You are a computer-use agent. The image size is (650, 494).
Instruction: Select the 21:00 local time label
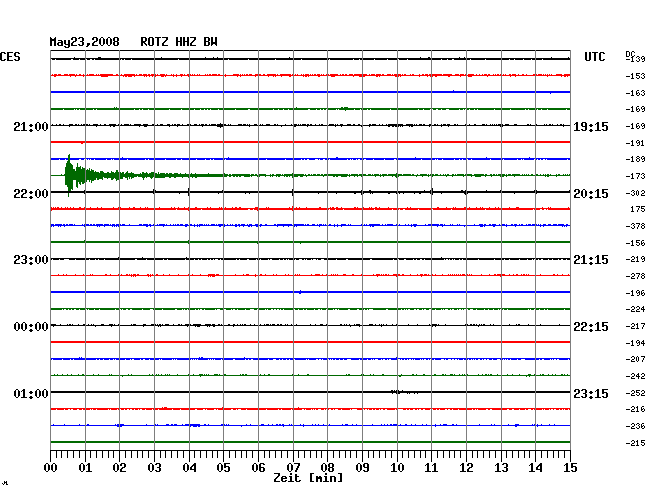coord(31,126)
